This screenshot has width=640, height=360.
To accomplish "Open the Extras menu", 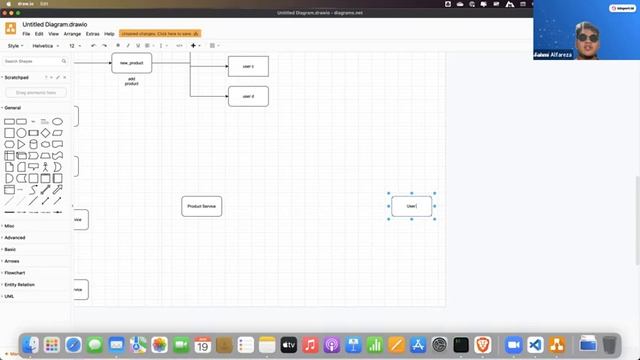I will coord(93,34).
